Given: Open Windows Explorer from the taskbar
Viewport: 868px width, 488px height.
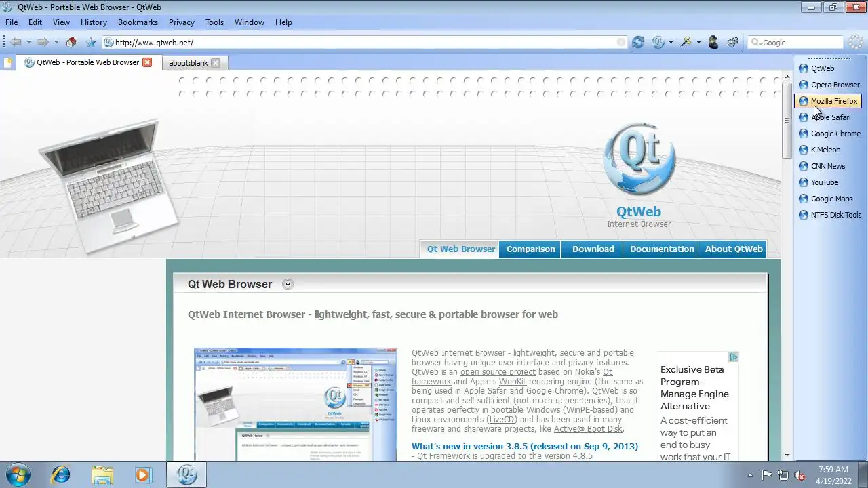Looking at the screenshot, I should 102,474.
